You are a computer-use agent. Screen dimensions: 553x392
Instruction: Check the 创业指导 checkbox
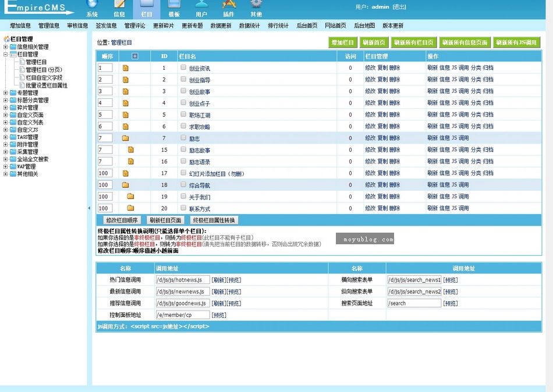(183, 79)
